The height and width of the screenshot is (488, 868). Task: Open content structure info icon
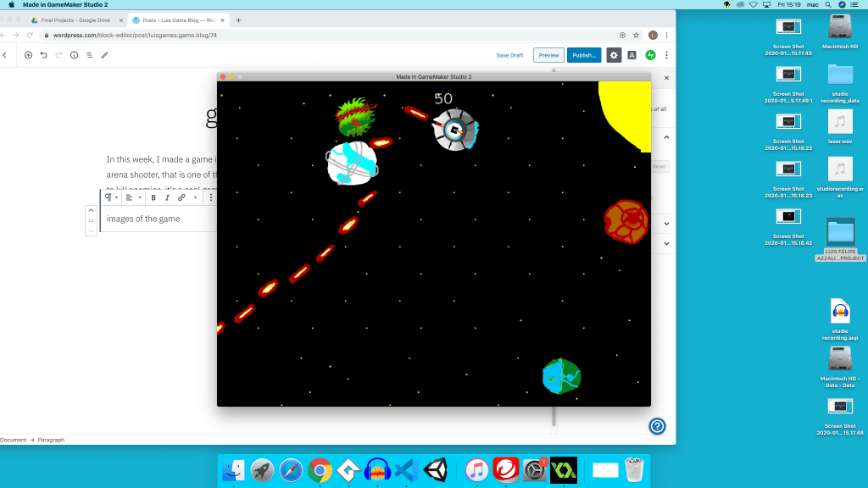click(74, 55)
